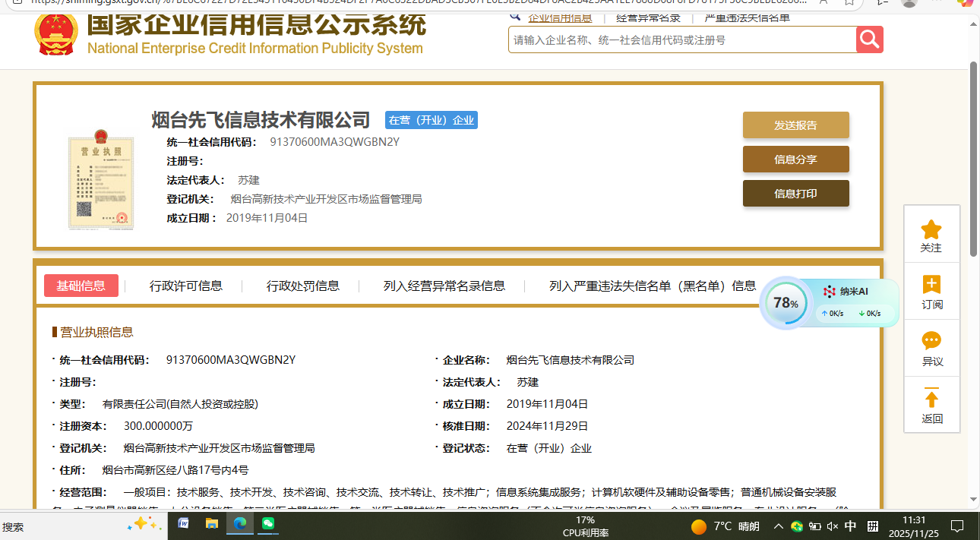Image resolution: width=980 pixels, height=540 pixels.
Task: Click the 返回 up-arrow icon
Action: click(x=931, y=398)
